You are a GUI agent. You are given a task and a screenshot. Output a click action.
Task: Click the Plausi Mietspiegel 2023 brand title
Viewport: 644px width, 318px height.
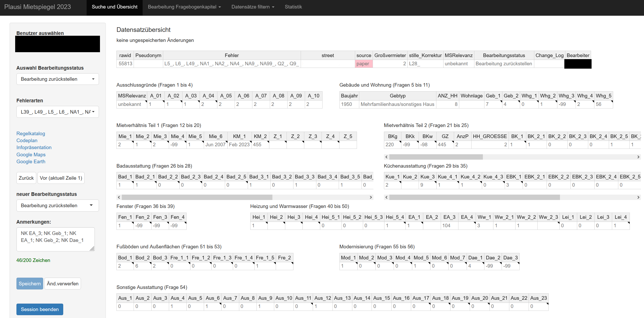click(x=38, y=7)
